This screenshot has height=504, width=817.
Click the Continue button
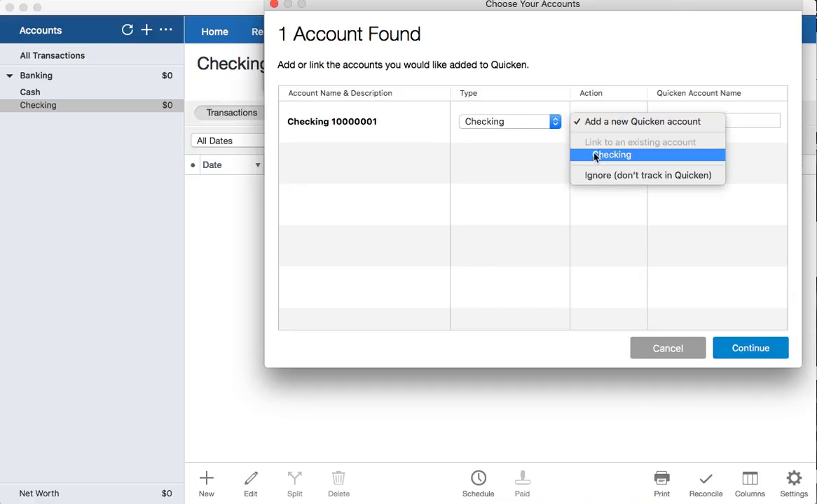pos(750,348)
